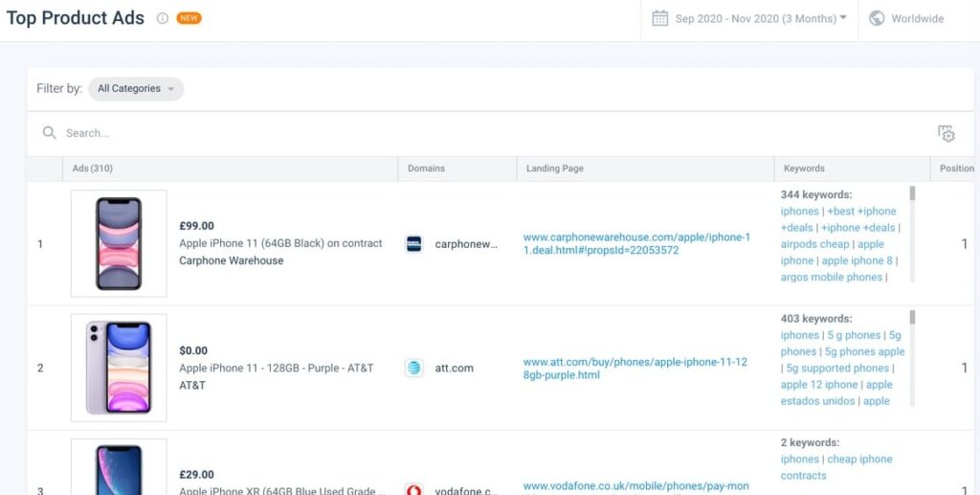Open the table column settings icon
Screen dimensions: 980x495
(x=947, y=133)
